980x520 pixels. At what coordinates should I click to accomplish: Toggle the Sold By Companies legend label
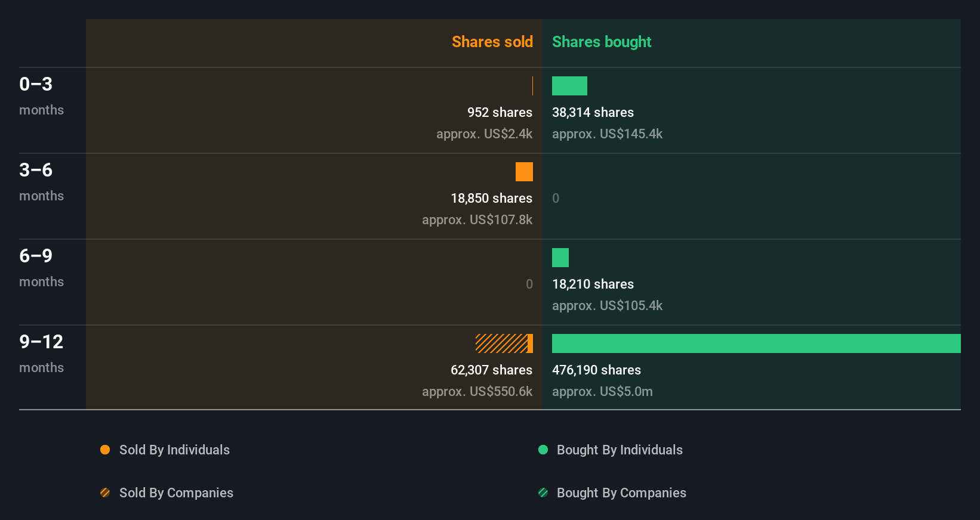[x=176, y=493]
